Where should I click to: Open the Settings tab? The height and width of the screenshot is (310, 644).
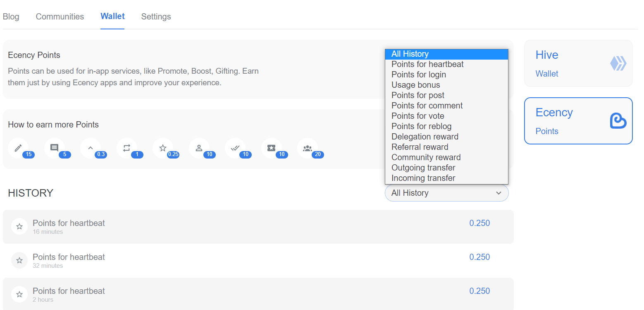(x=156, y=17)
